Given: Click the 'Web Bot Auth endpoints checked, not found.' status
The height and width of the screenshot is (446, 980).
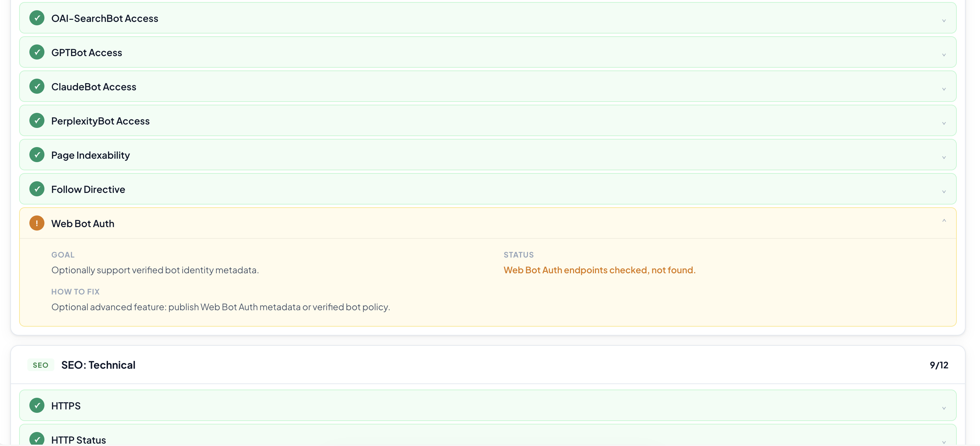Looking at the screenshot, I should [x=599, y=270].
